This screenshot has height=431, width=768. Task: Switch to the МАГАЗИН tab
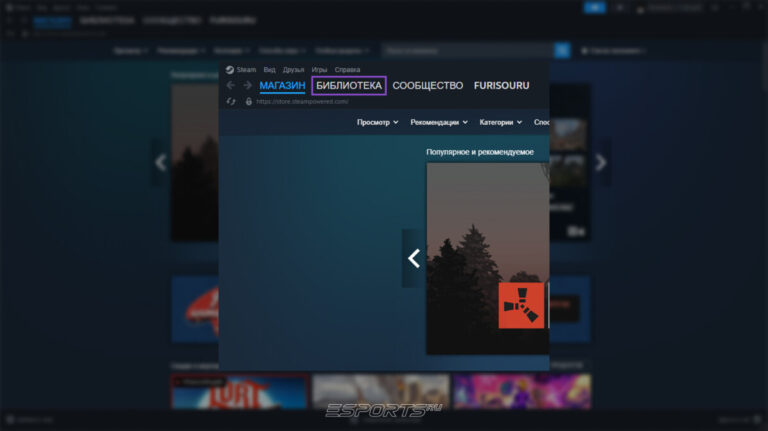(282, 86)
